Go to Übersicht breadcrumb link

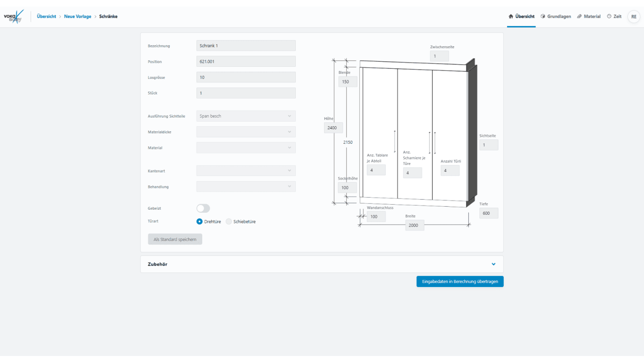click(x=46, y=17)
